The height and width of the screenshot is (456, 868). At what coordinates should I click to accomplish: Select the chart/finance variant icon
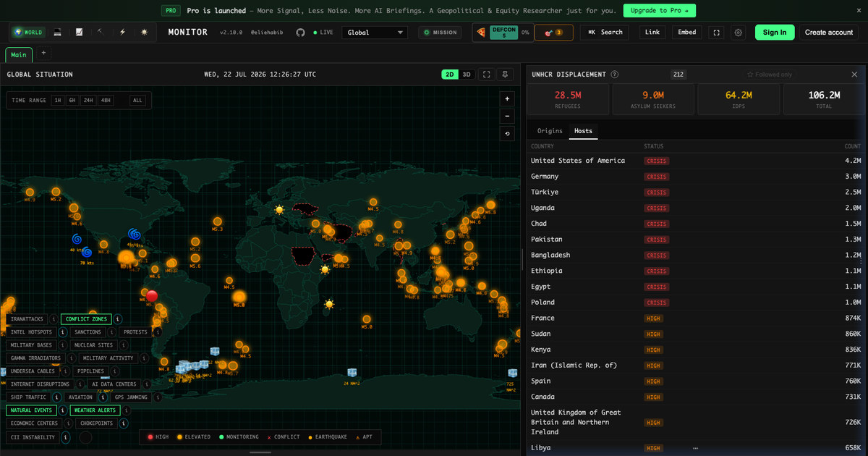coord(79,33)
